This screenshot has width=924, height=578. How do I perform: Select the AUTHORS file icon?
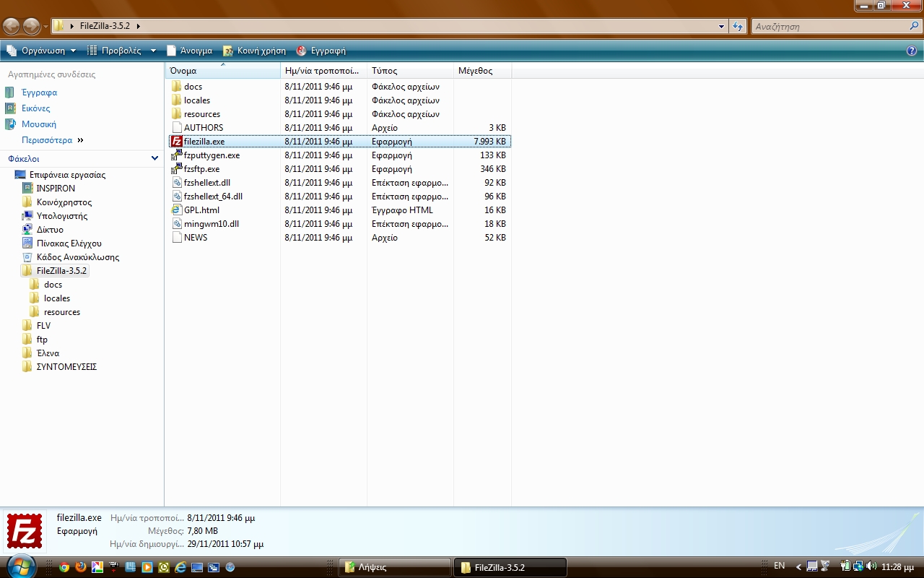[x=177, y=128]
